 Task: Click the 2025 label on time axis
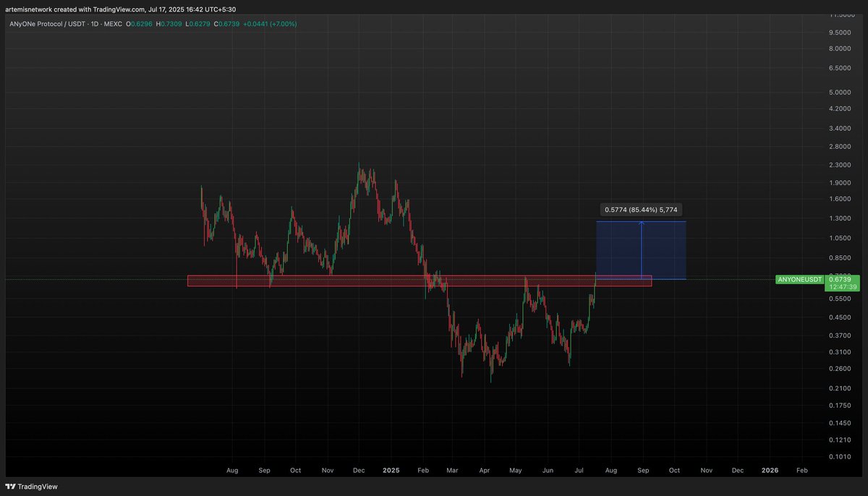[391, 470]
